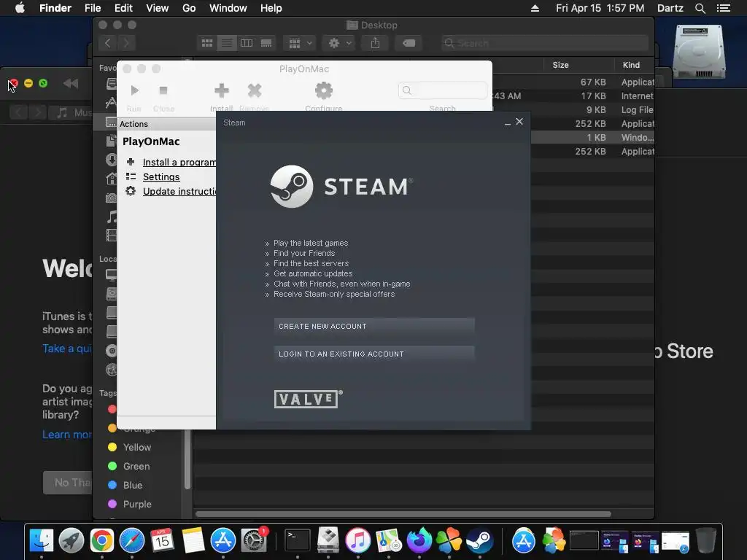This screenshot has height=560, width=747.
Task: Open Launchpad from the Dock
Action: pos(71,540)
